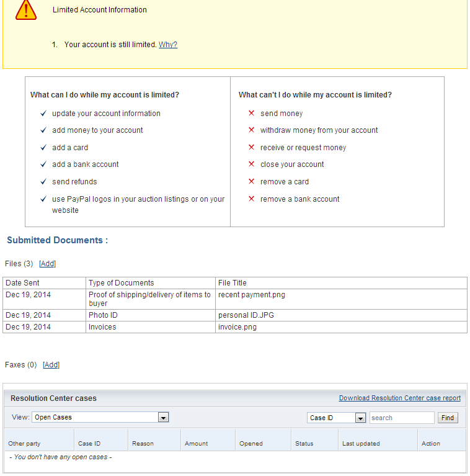The height and width of the screenshot is (476, 470).
Task: Click the red X beside remove a bank account
Action: pos(251,199)
